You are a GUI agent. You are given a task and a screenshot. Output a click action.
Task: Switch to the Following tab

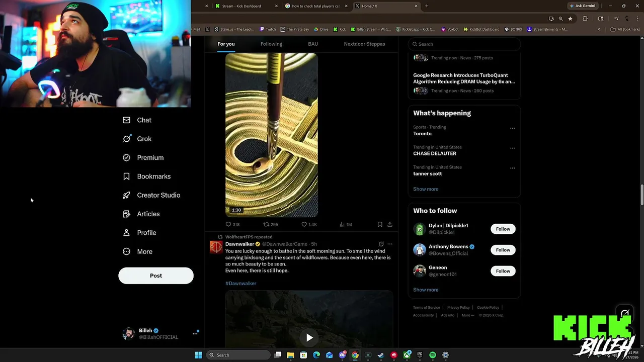click(x=271, y=44)
